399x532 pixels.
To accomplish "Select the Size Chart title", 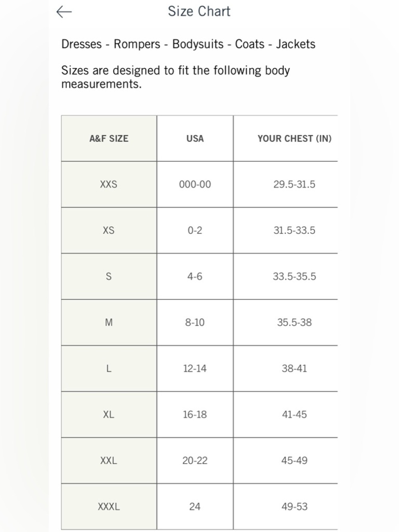I will point(199,11).
